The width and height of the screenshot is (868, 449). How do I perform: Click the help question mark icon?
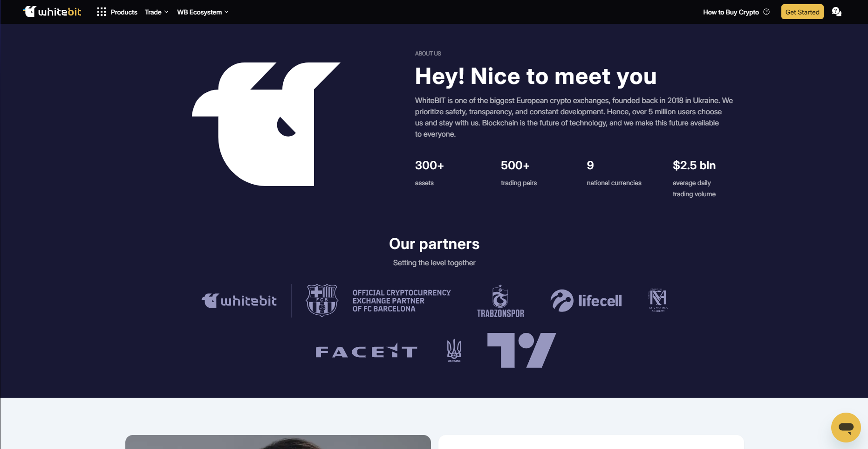[766, 12]
